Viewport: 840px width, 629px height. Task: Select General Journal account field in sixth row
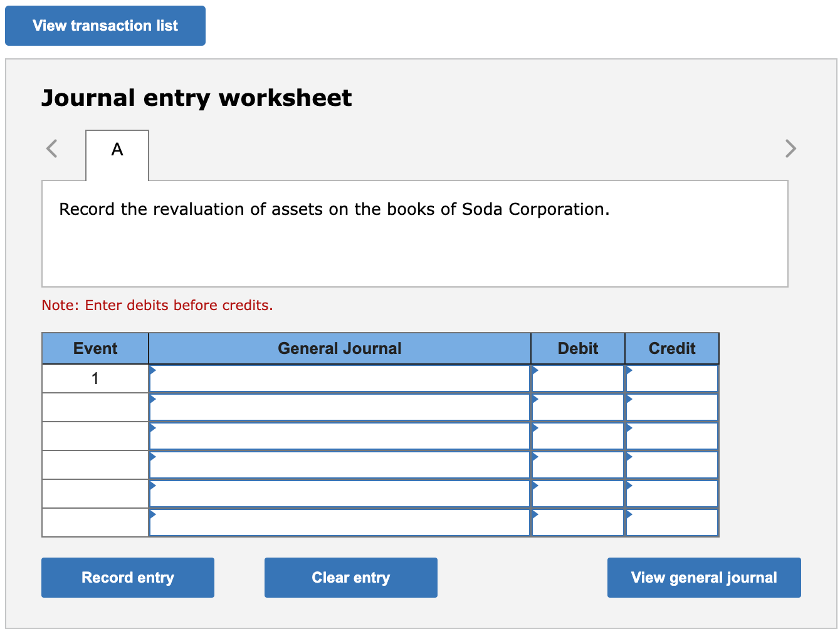coord(340,522)
